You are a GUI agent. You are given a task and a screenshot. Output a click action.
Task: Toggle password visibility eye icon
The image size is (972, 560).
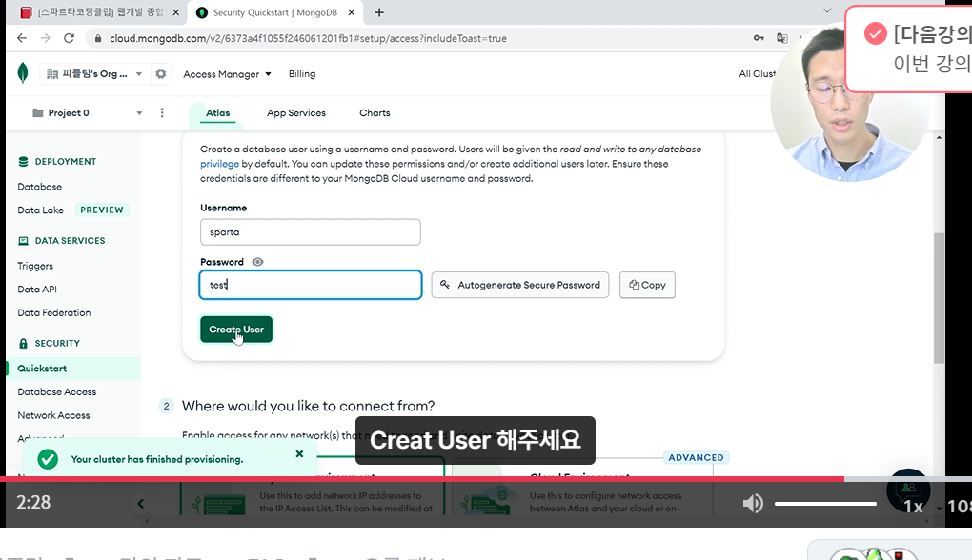pyautogui.click(x=258, y=262)
